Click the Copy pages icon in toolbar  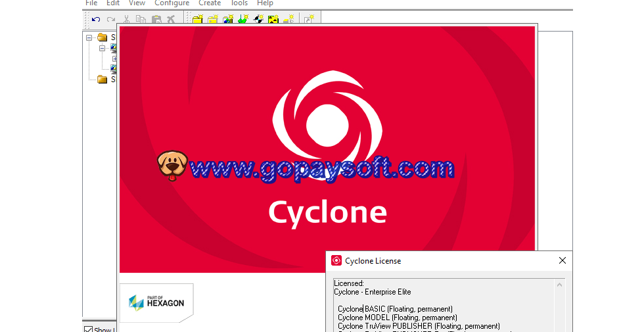coord(141,19)
